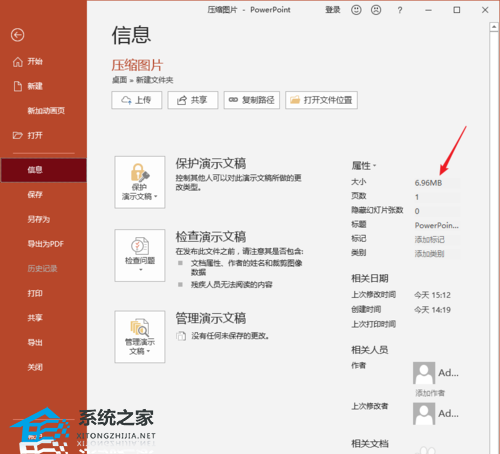
Task: Click the 没有任何未保存的更改 text
Action: tap(230, 336)
